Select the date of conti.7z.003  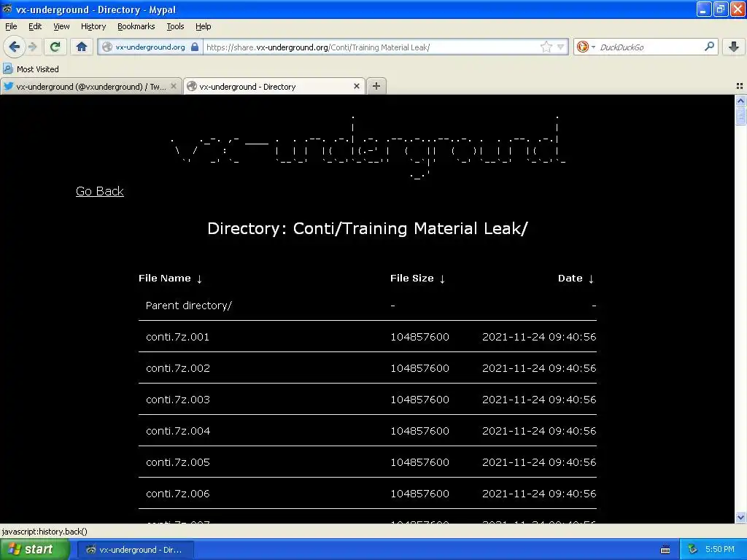click(539, 400)
